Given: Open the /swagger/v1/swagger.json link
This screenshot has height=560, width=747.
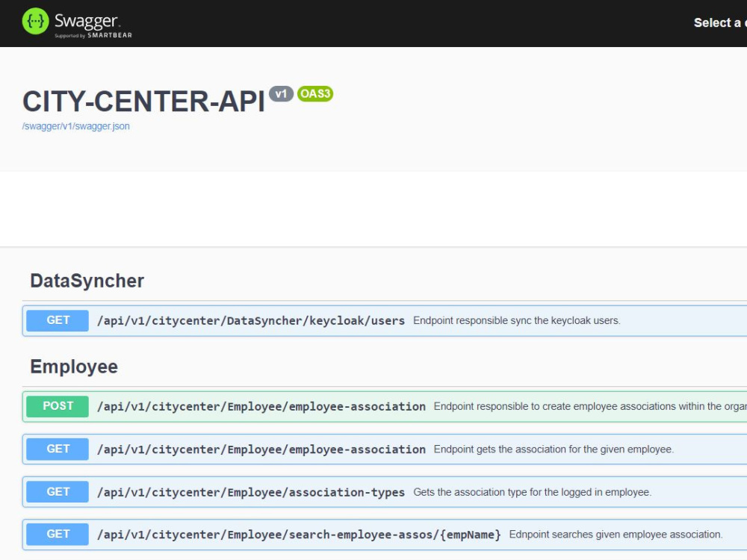Looking at the screenshot, I should tap(75, 126).
